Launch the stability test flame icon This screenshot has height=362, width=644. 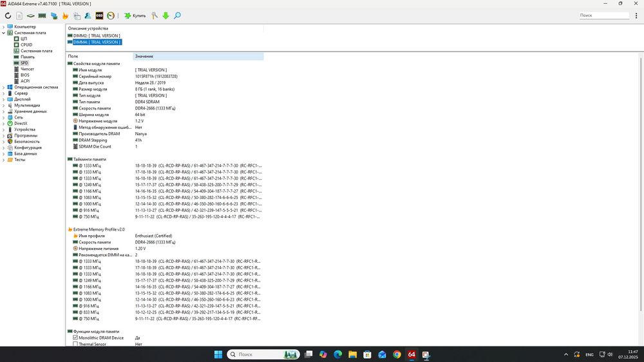point(65,15)
